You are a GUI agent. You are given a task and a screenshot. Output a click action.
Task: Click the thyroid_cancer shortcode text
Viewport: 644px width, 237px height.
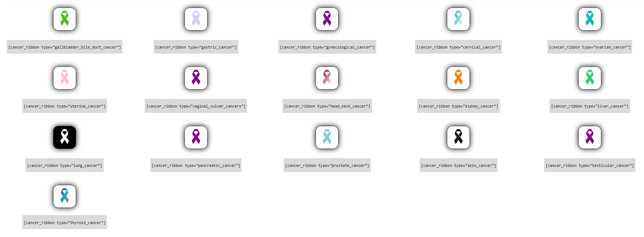coord(65,222)
